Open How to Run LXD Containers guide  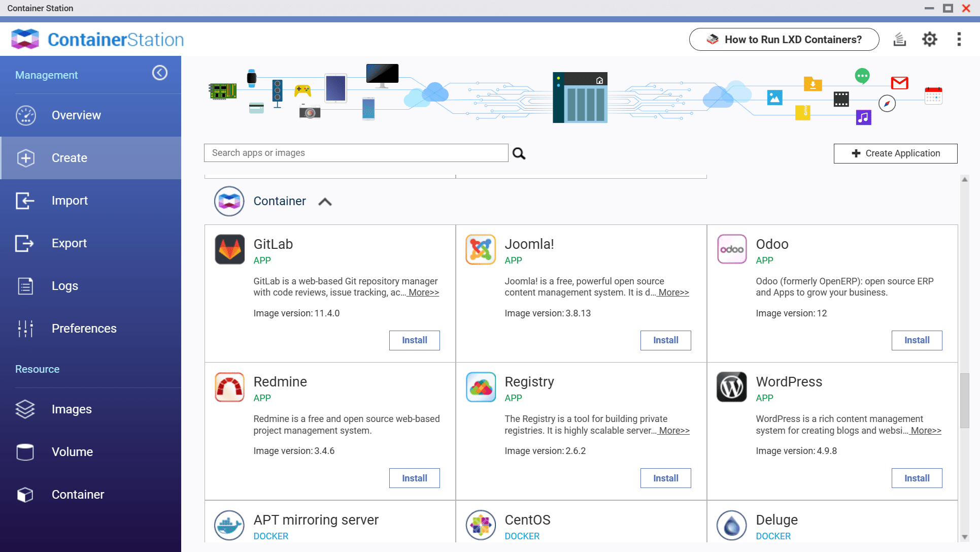point(784,40)
